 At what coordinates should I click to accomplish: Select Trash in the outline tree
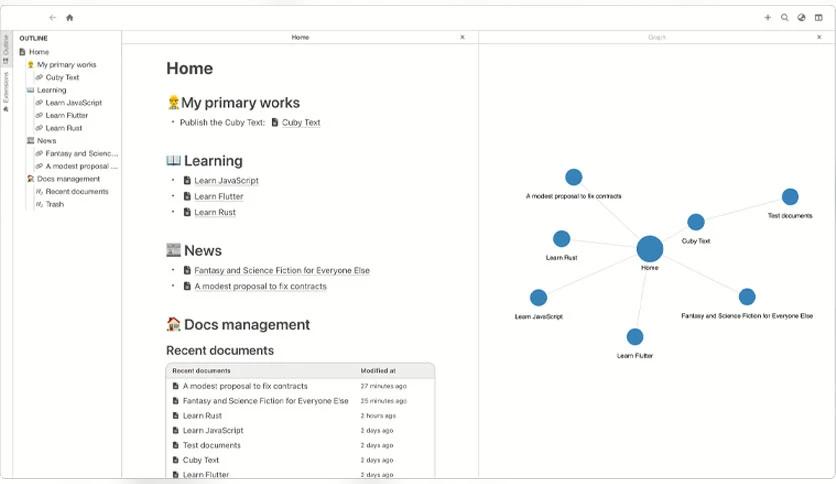pos(54,204)
